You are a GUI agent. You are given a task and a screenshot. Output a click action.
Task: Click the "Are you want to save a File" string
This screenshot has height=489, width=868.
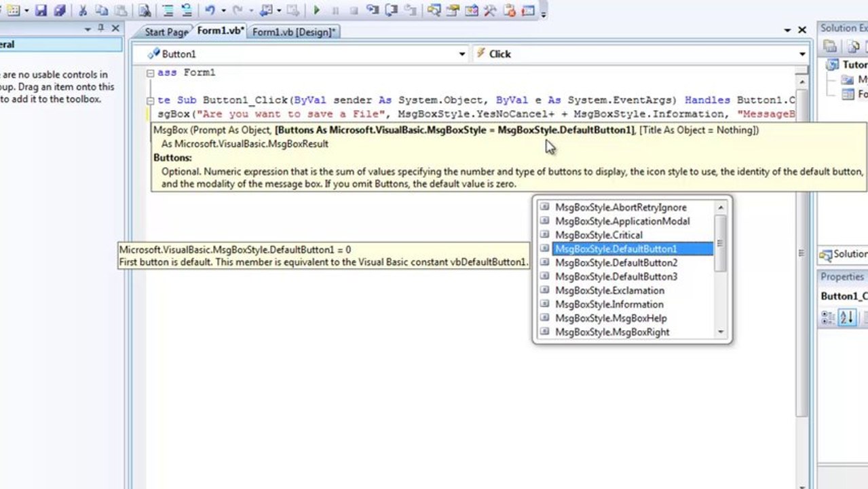click(x=292, y=114)
